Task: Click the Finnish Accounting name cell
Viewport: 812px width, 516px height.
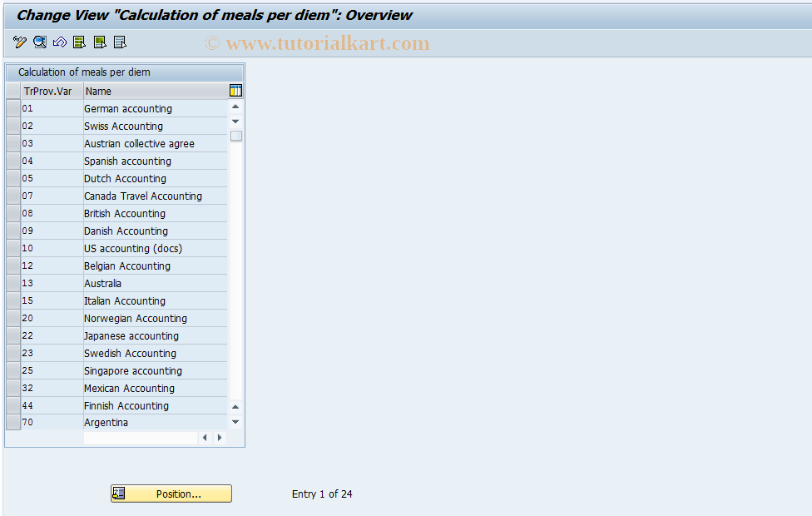Action: (156, 405)
